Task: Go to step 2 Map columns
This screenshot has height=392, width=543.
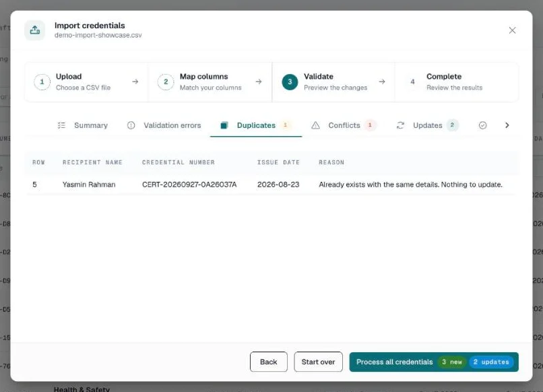Action: (210, 82)
